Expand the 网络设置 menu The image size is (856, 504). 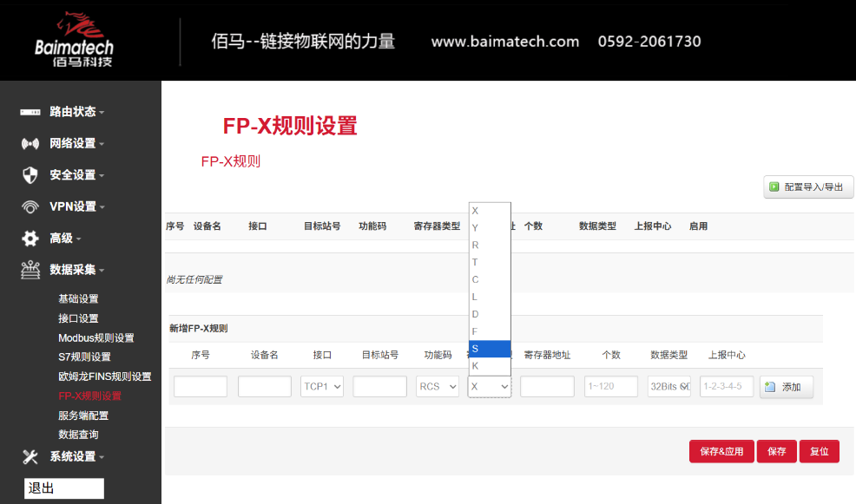click(x=76, y=143)
